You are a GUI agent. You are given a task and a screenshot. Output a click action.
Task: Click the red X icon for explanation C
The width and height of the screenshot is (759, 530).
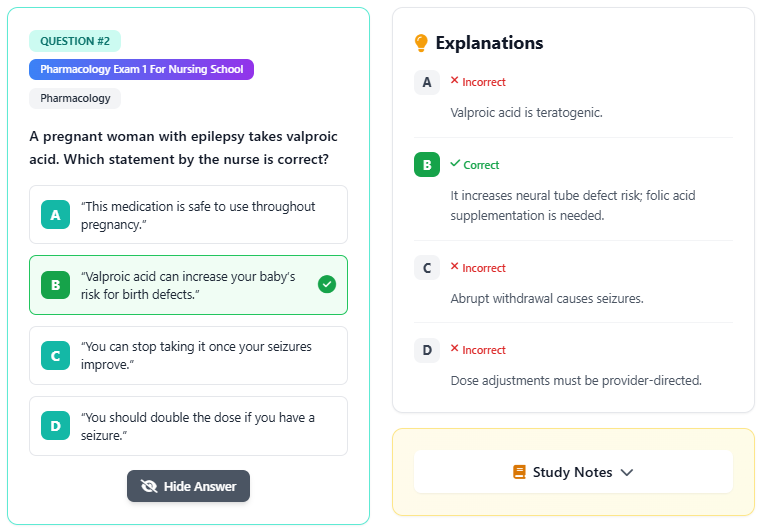(454, 267)
